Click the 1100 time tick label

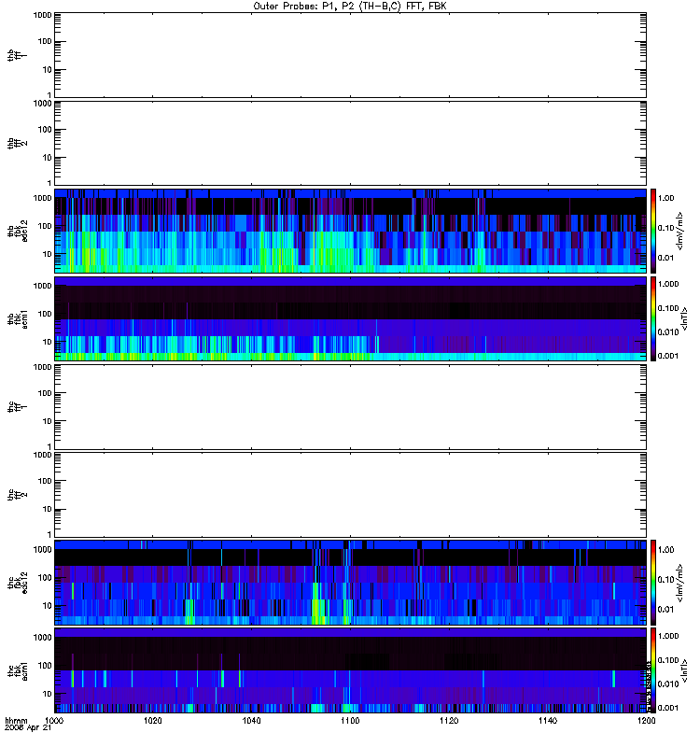350,720
